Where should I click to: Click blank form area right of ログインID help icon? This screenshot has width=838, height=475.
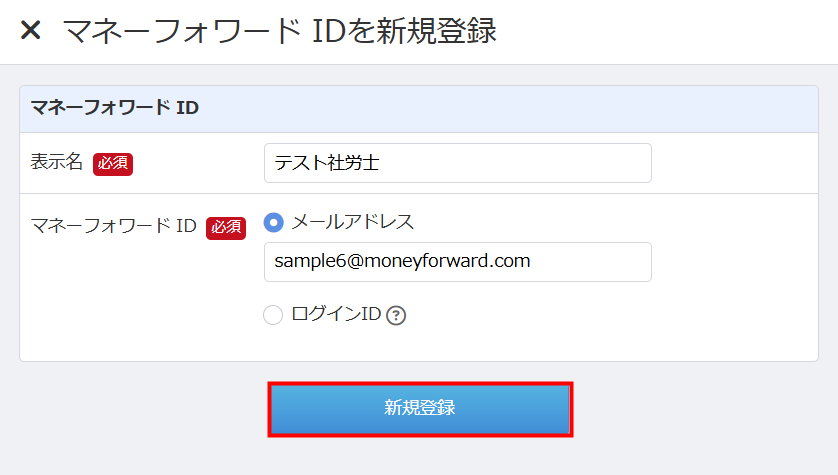(x=600, y=315)
